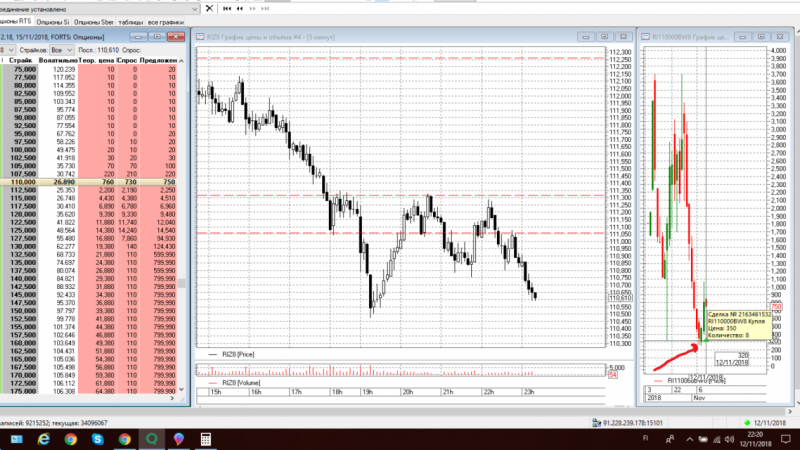Click the X disconnect icon in toolbar
The image size is (800, 450).
point(209,8)
